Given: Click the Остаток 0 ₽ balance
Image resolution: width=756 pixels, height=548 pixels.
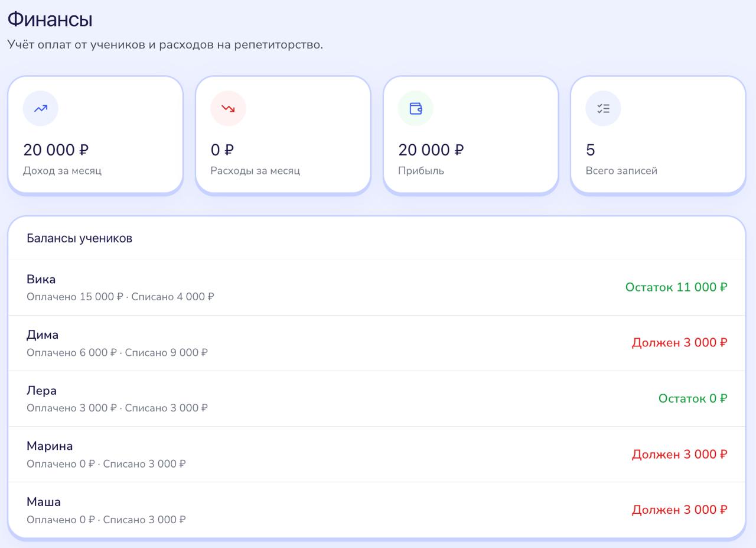Looking at the screenshot, I should pyautogui.click(x=693, y=398).
